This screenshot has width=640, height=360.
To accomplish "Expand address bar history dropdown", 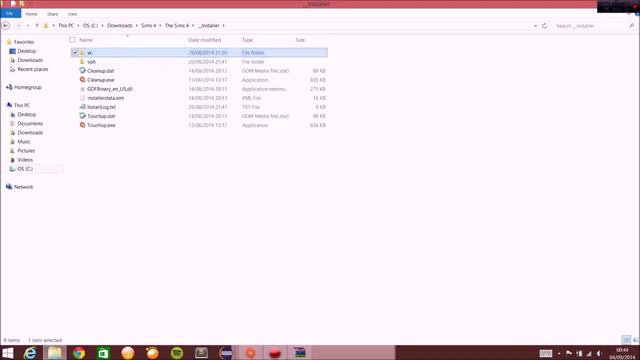I will pos(535,26).
